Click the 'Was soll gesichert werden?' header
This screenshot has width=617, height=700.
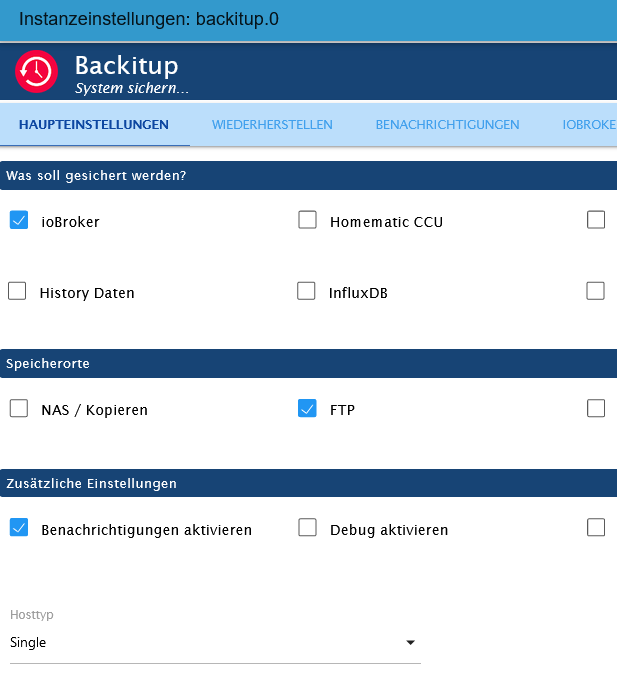point(308,176)
